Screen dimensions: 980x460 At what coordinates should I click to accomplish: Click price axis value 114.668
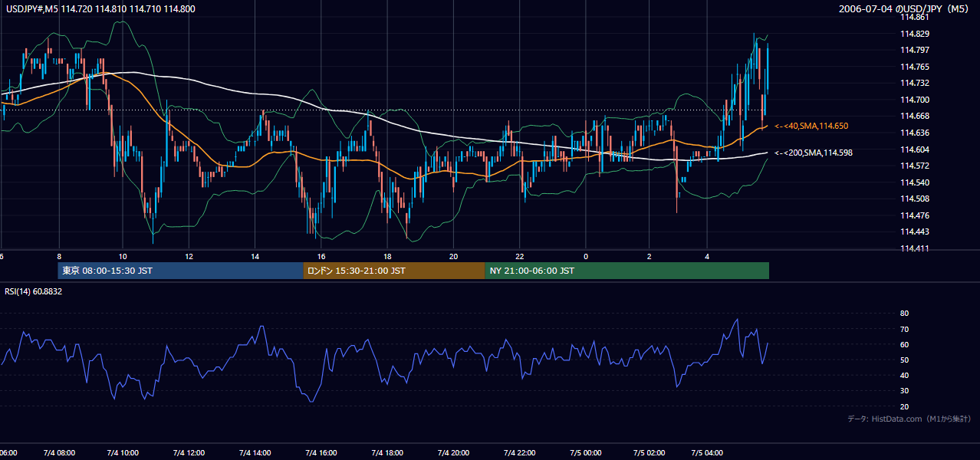915,116
